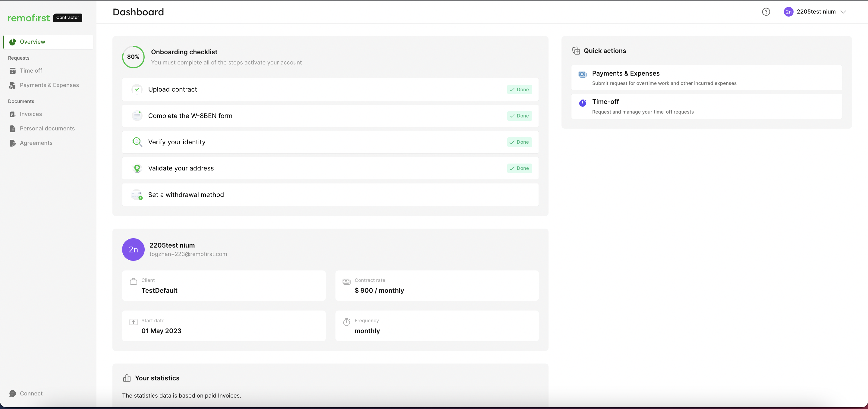Viewport: 868px width, 409px height.
Task: Click the Payments & Expenses money icon
Action: tap(582, 74)
